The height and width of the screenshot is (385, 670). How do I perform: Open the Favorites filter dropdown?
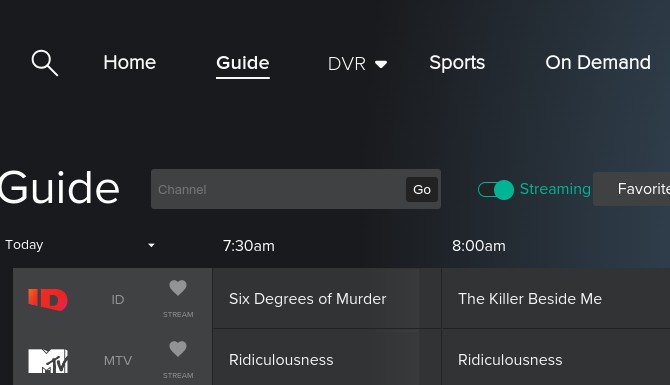pyautogui.click(x=632, y=189)
